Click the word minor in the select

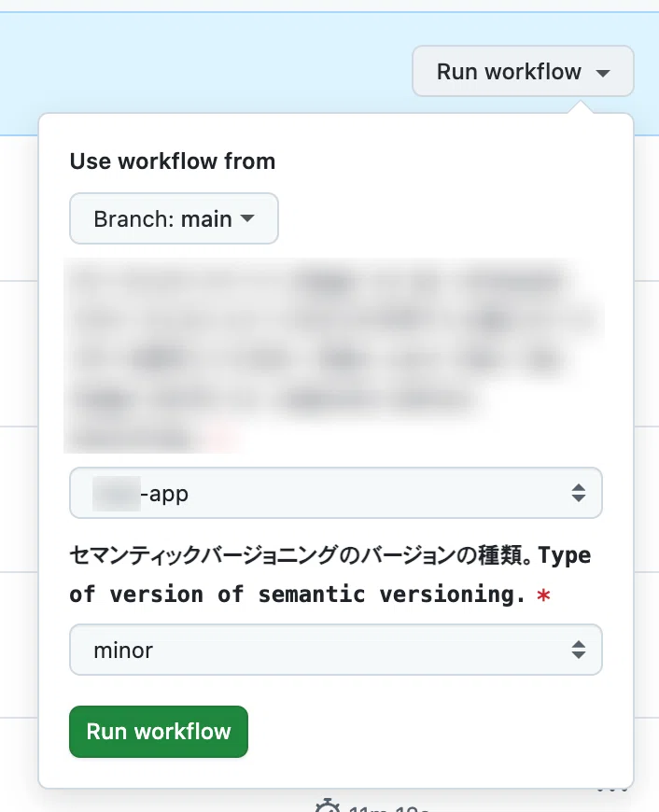[123, 650]
